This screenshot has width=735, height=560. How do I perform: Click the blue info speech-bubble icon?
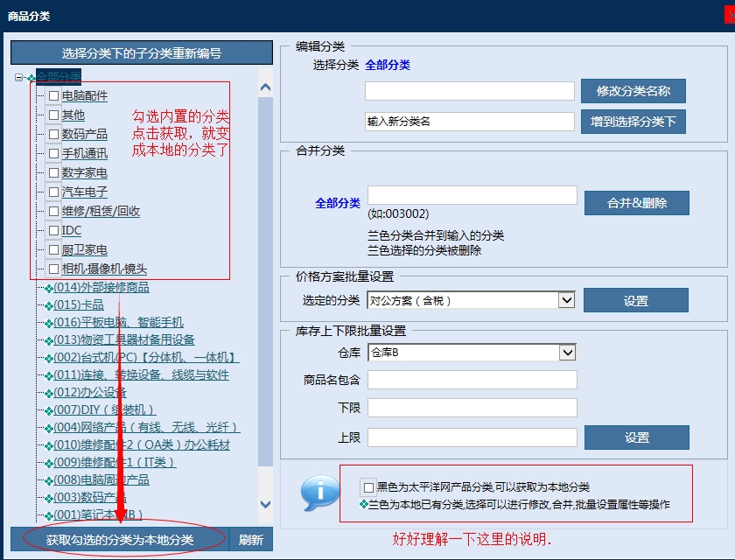[318, 493]
